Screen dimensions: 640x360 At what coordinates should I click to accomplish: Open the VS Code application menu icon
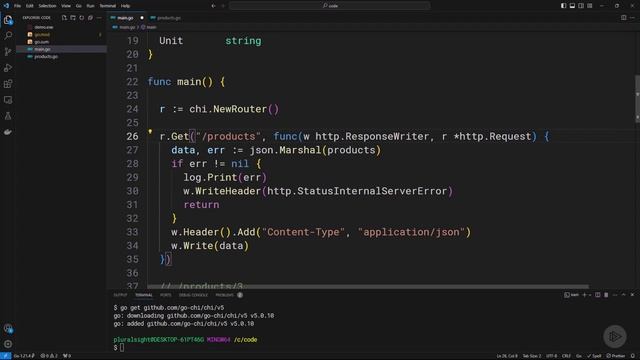[x=6, y=6]
